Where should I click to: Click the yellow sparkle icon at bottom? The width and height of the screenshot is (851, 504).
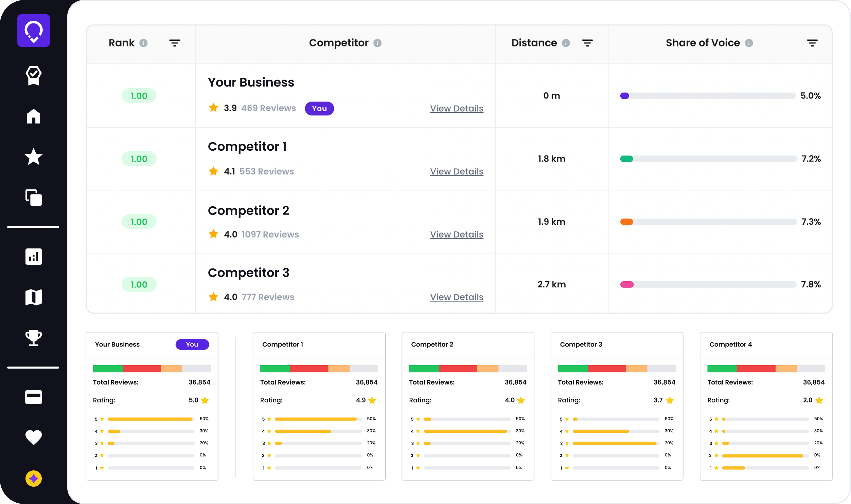click(33, 478)
